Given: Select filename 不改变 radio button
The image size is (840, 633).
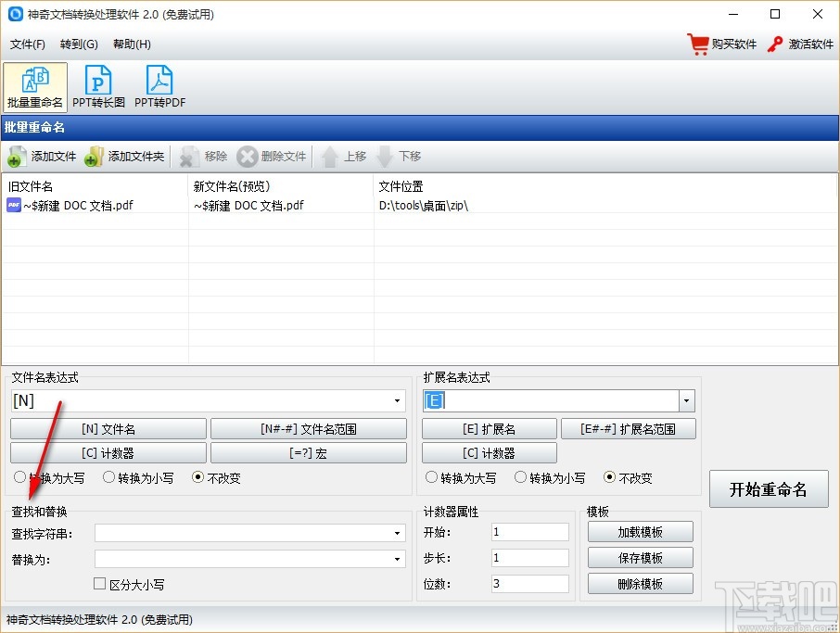Looking at the screenshot, I should (197, 477).
